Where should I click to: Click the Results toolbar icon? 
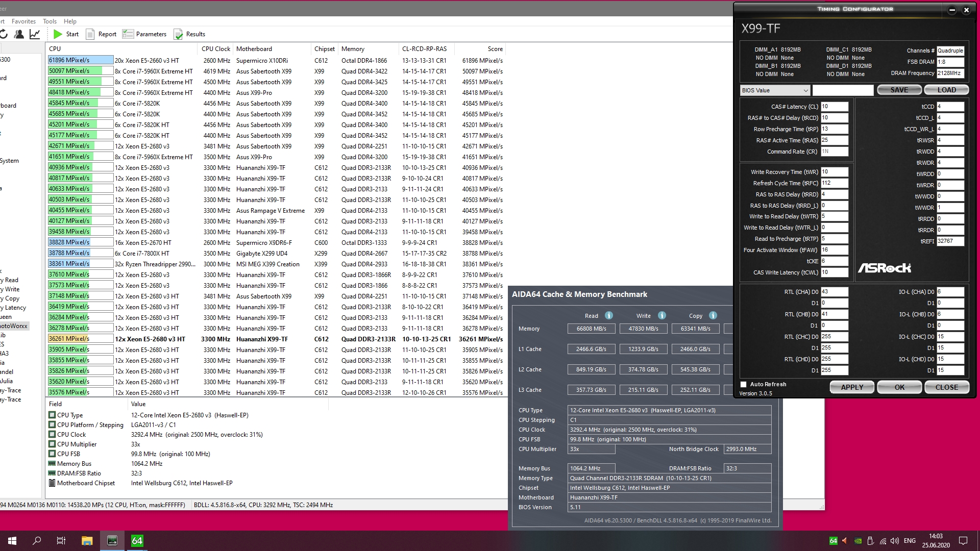[178, 34]
